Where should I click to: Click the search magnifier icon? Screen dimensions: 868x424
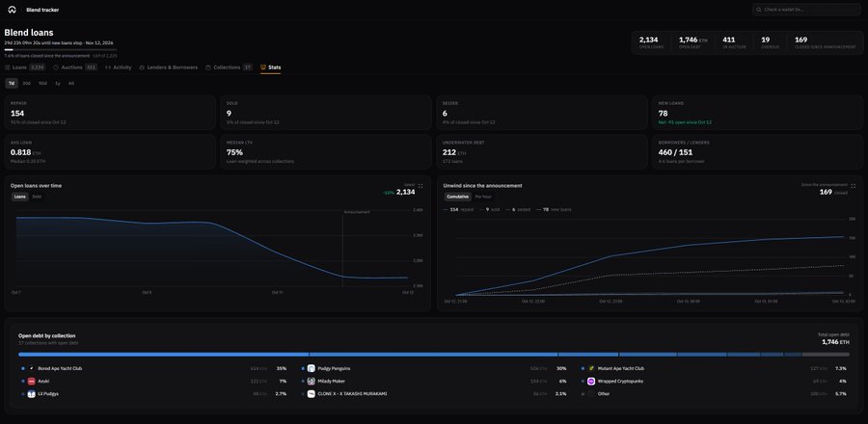(759, 10)
